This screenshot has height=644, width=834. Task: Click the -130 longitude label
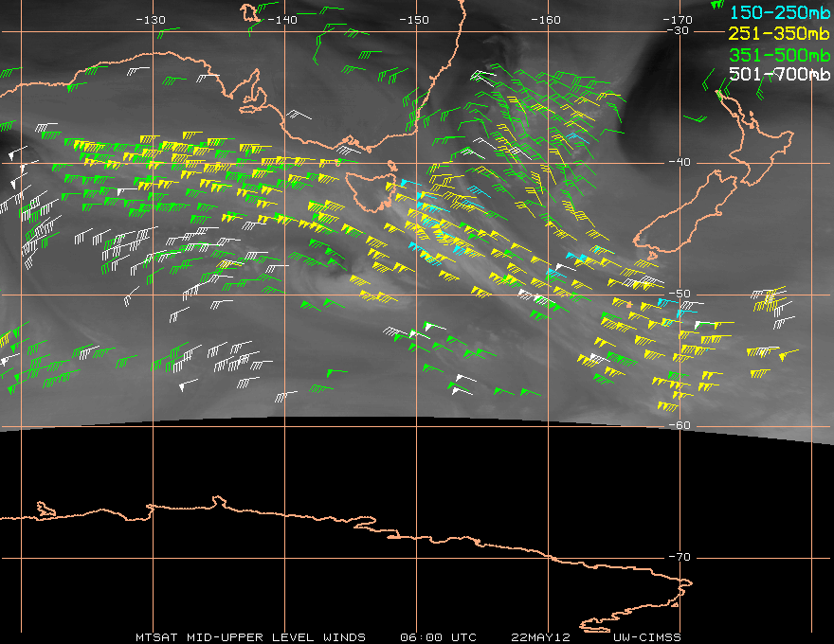pyautogui.click(x=151, y=20)
